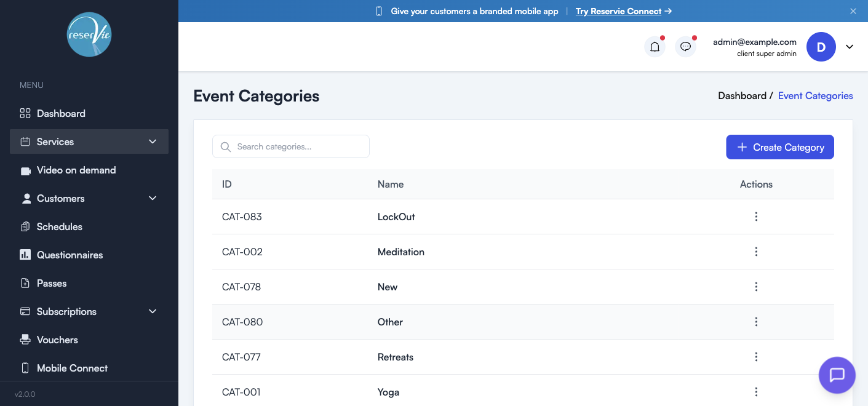
Task: Select the Retreats category name
Action: (396, 357)
